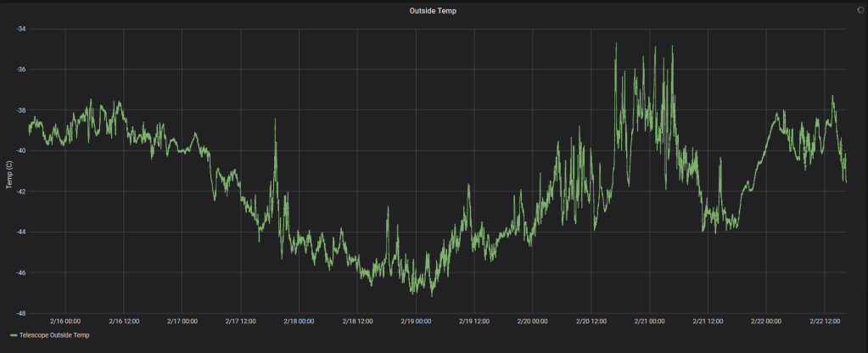This screenshot has width=868, height=353.
Task: Click the -40 y-axis tick label
Action: coord(21,151)
